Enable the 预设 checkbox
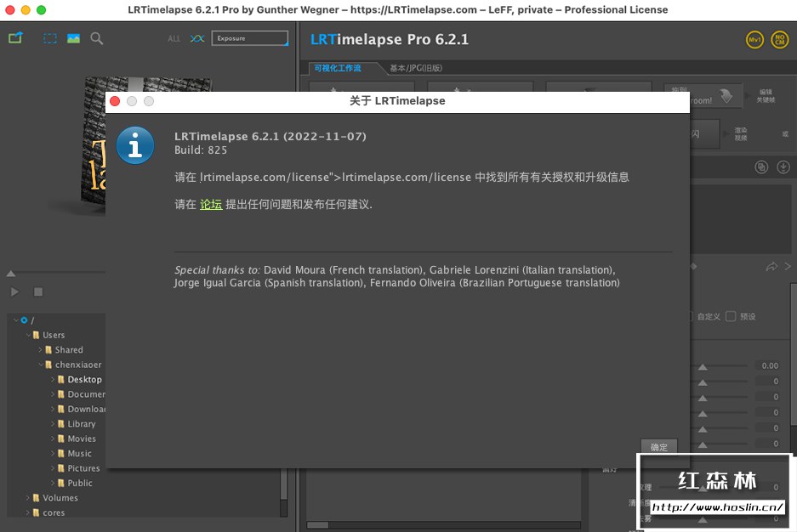 (731, 316)
